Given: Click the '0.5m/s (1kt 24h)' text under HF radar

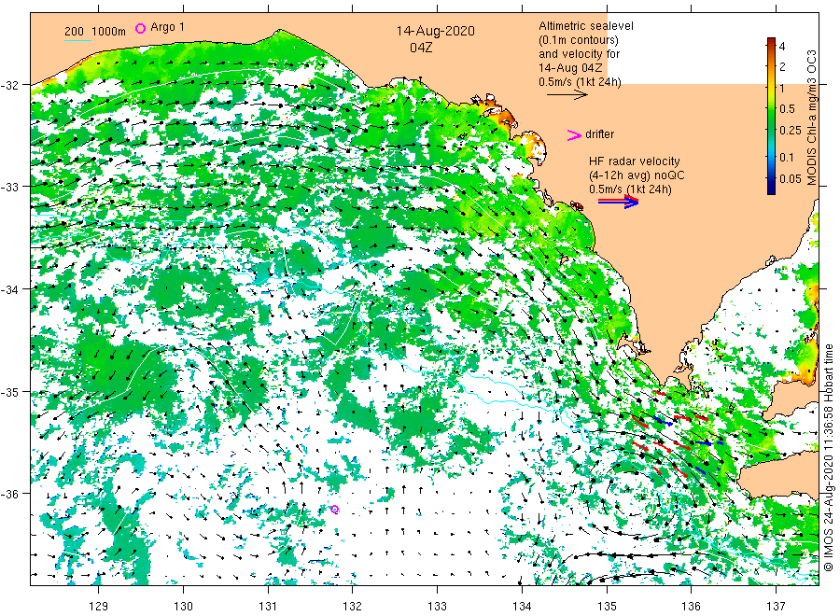Looking at the screenshot, I should point(630,189).
